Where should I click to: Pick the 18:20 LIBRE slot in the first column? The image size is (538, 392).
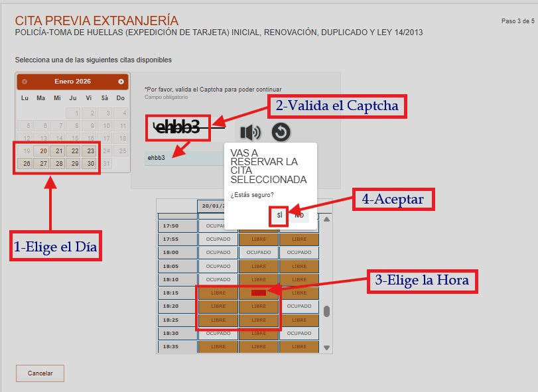pos(218,306)
